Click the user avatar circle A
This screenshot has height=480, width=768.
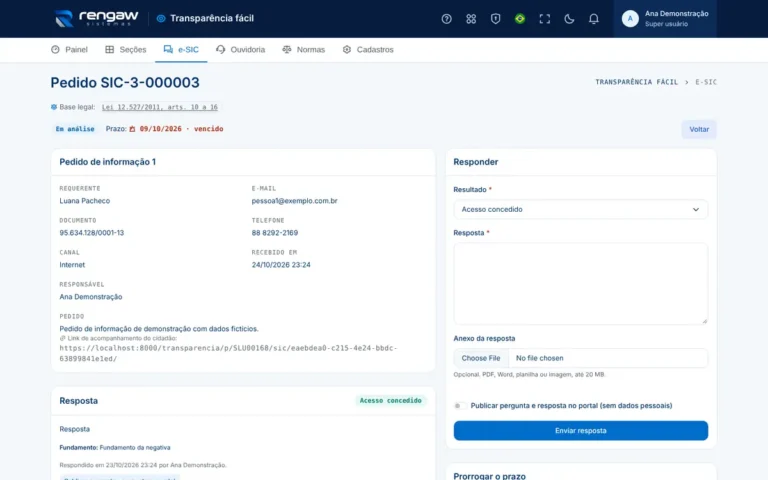[x=630, y=19]
